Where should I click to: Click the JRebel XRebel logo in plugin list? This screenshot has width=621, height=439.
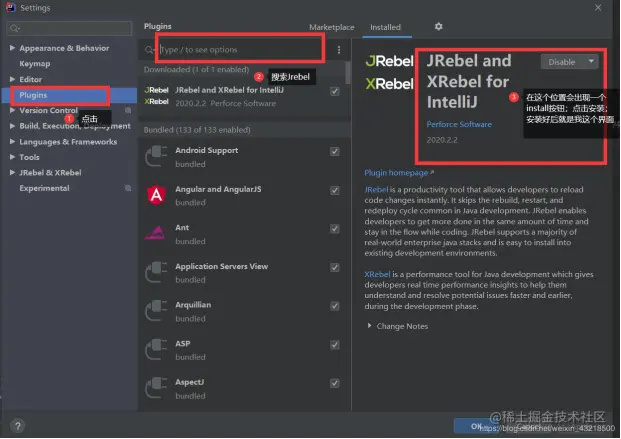[156, 96]
